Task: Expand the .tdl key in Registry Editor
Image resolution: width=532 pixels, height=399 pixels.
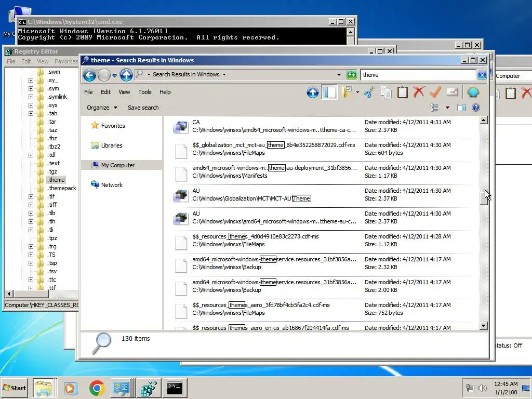Action: pyautogui.click(x=31, y=155)
